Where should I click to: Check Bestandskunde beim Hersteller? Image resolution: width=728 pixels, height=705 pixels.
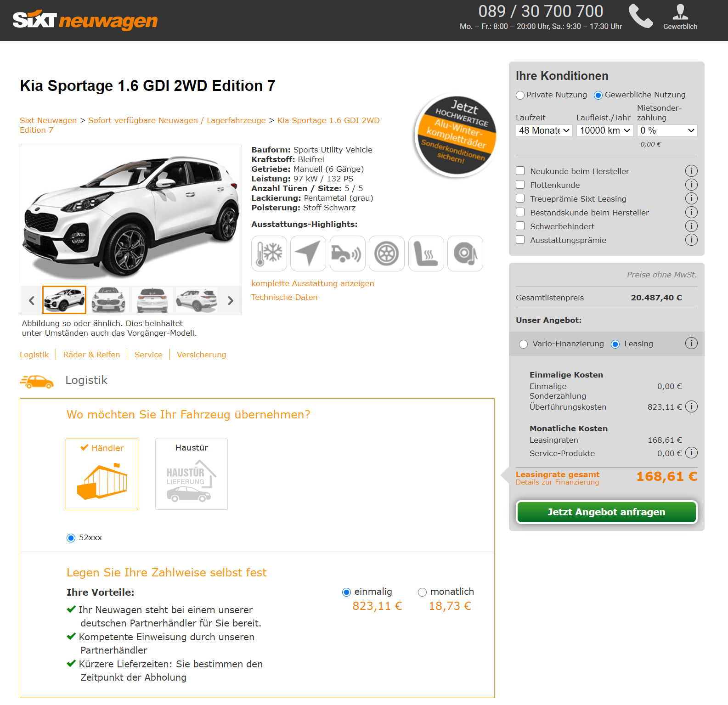(x=520, y=212)
